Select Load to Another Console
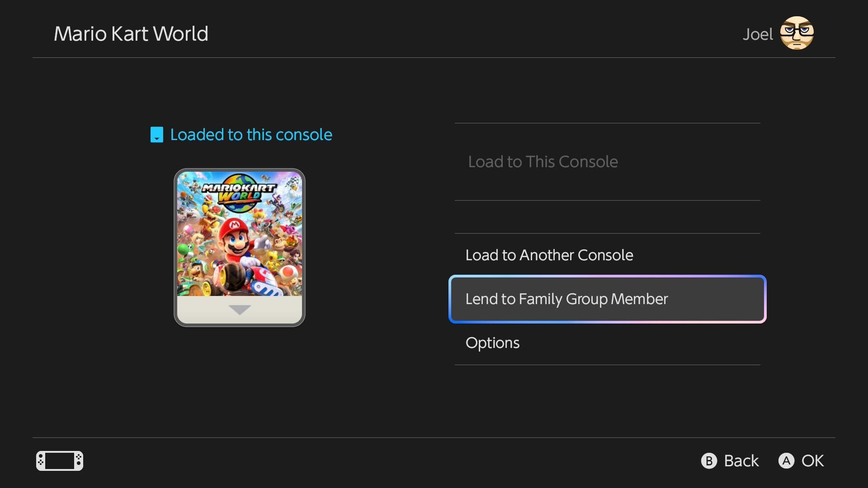 click(549, 255)
